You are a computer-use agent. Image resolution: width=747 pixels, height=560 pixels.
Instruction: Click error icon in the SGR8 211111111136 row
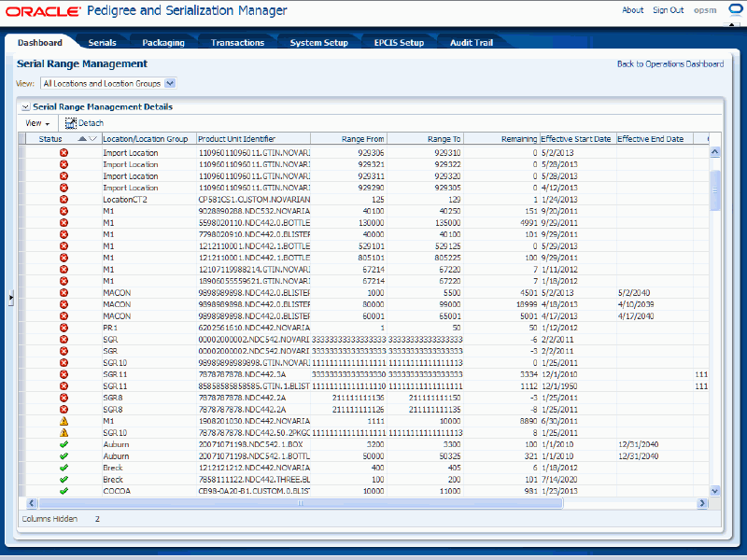pos(63,398)
